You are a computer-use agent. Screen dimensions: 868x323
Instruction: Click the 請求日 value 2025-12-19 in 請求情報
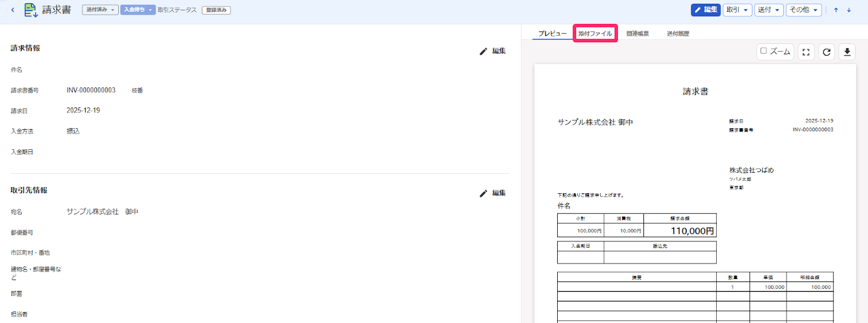point(83,110)
